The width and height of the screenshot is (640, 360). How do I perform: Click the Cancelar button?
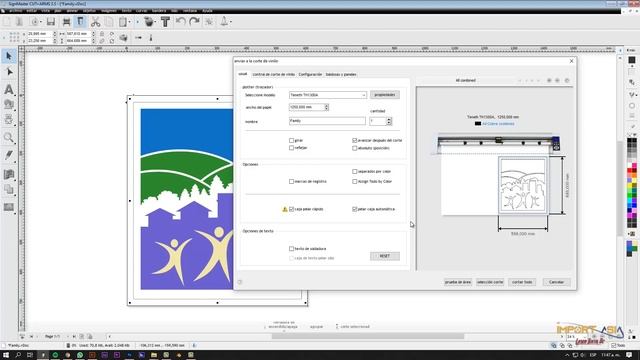pos(556,282)
